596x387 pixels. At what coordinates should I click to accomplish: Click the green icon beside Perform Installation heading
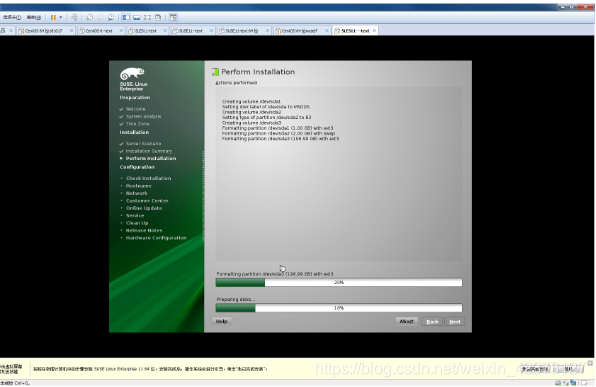(216, 71)
